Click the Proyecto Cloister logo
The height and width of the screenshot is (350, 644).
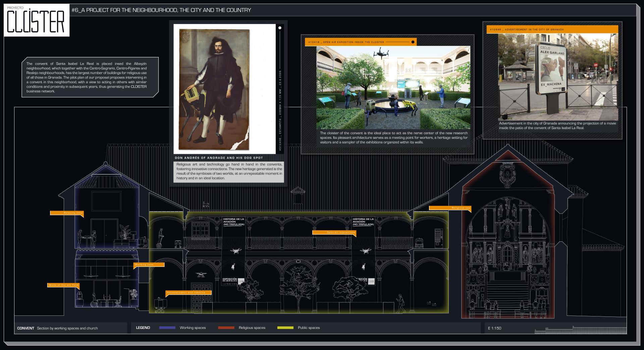(37, 20)
